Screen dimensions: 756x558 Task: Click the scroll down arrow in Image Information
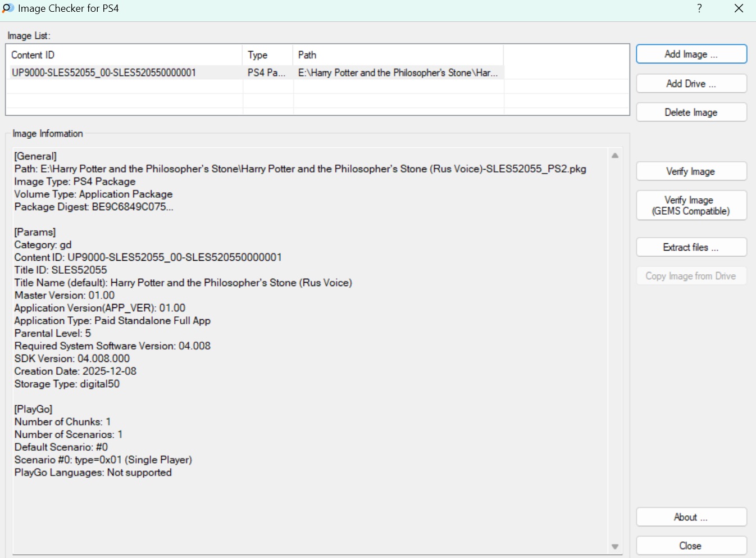coord(615,547)
